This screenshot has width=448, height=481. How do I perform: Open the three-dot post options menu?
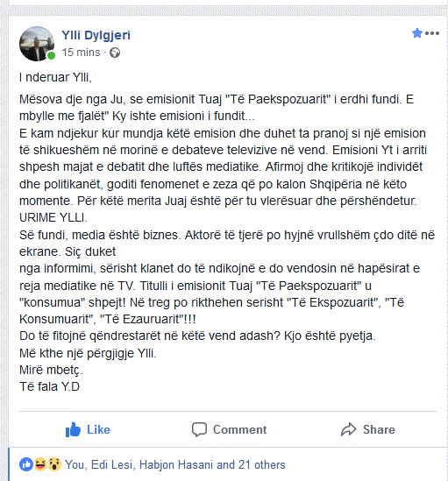click(432, 33)
